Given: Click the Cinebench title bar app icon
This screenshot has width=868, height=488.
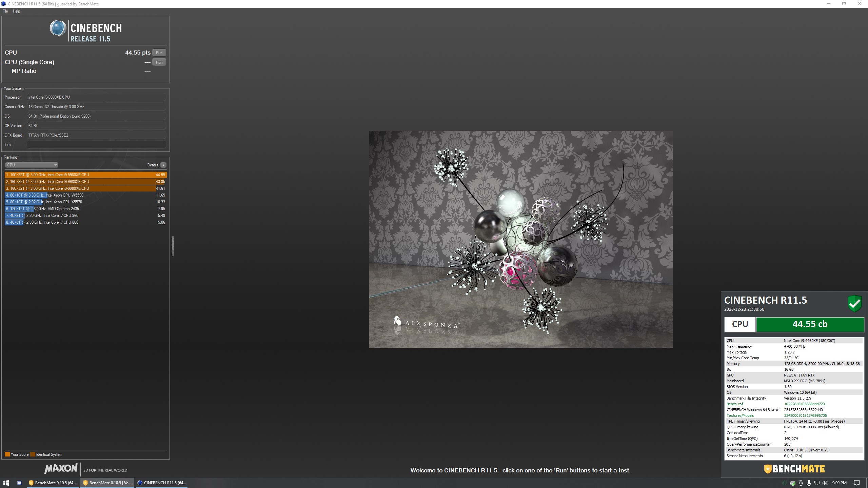Looking at the screenshot, I should point(3,4).
